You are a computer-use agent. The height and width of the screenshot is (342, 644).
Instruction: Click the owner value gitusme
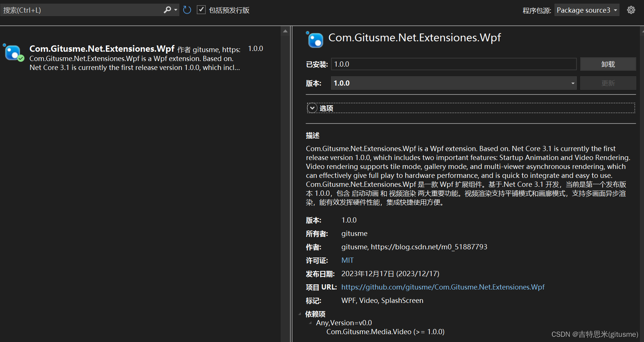pyautogui.click(x=354, y=233)
